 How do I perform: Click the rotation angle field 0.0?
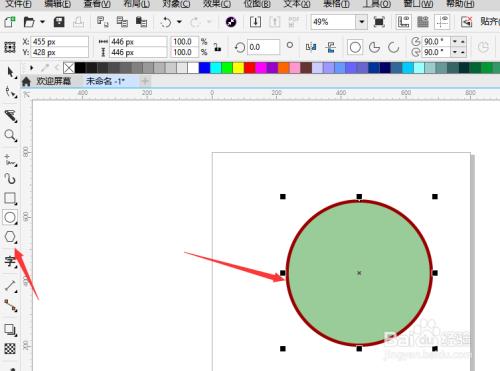pyautogui.click(x=263, y=47)
